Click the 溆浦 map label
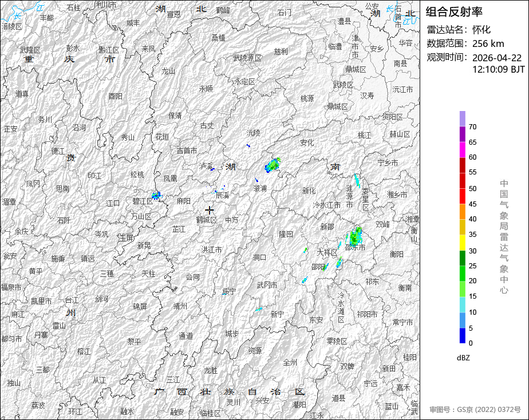Screen dimensions: 529x420 coord(260,188)
